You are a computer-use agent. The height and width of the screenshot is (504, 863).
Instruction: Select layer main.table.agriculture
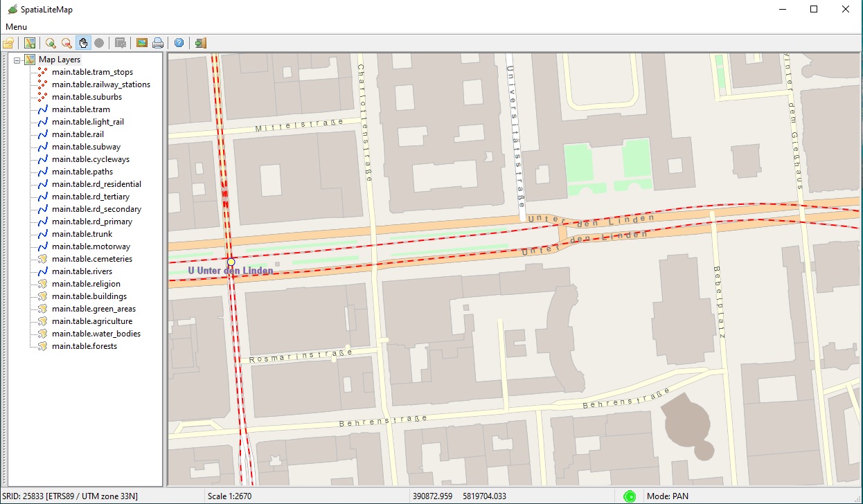point(92,321)
